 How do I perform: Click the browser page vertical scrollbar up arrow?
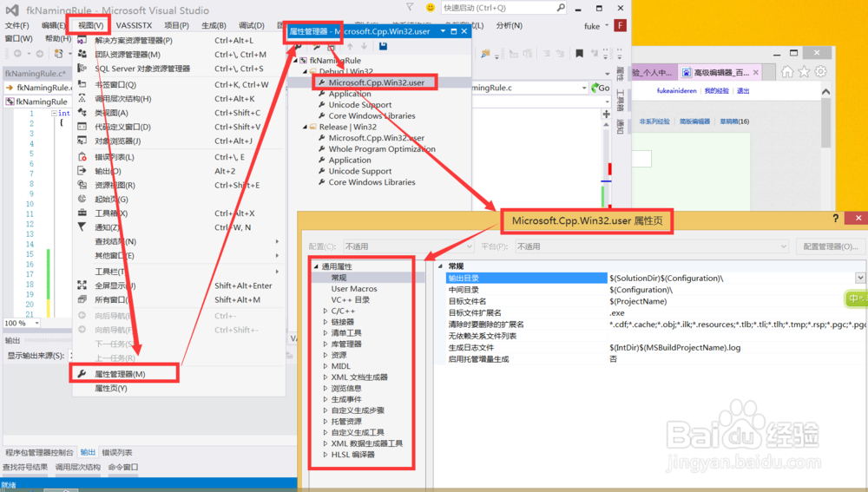click(826, 92)
